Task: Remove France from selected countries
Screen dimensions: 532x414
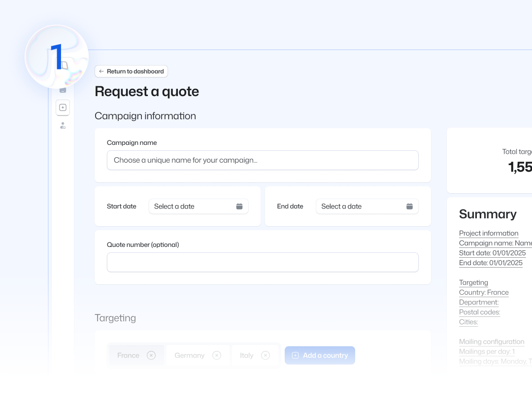Action: [x=151, y=355]
